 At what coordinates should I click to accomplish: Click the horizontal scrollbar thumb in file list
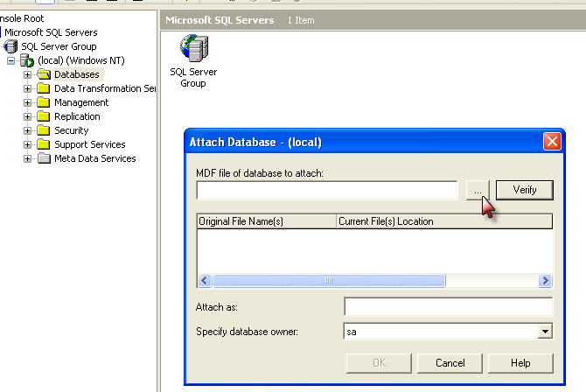329,281
